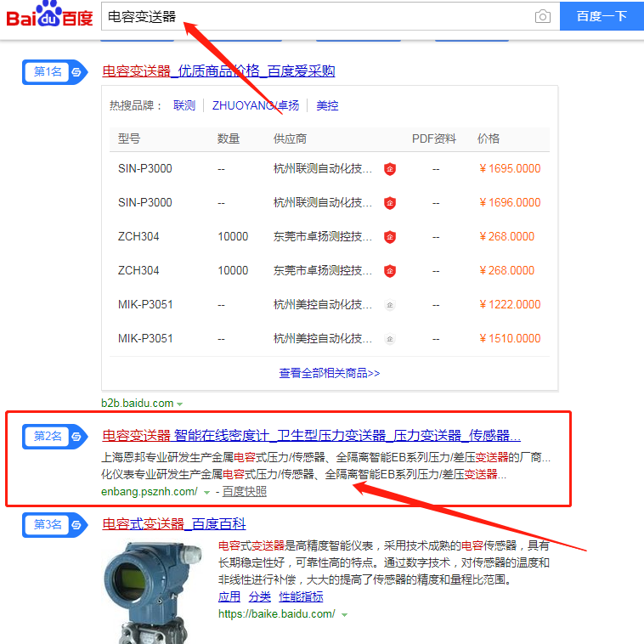Open camera image search in search box
Viewport: 644px width, 644px height.
542,17
